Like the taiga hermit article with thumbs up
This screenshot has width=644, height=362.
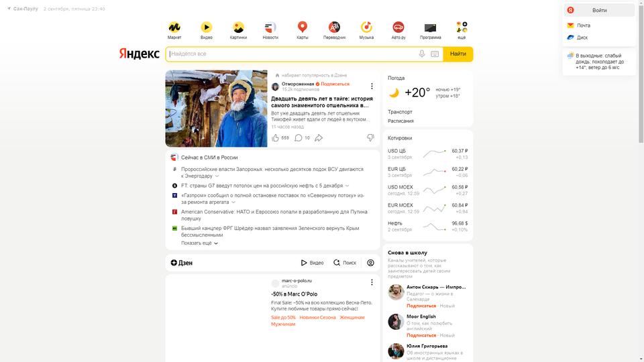coord(276,138)
